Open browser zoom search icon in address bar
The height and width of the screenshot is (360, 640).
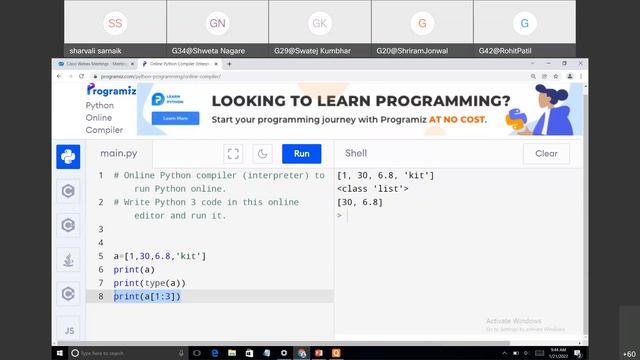click(533, 76)
